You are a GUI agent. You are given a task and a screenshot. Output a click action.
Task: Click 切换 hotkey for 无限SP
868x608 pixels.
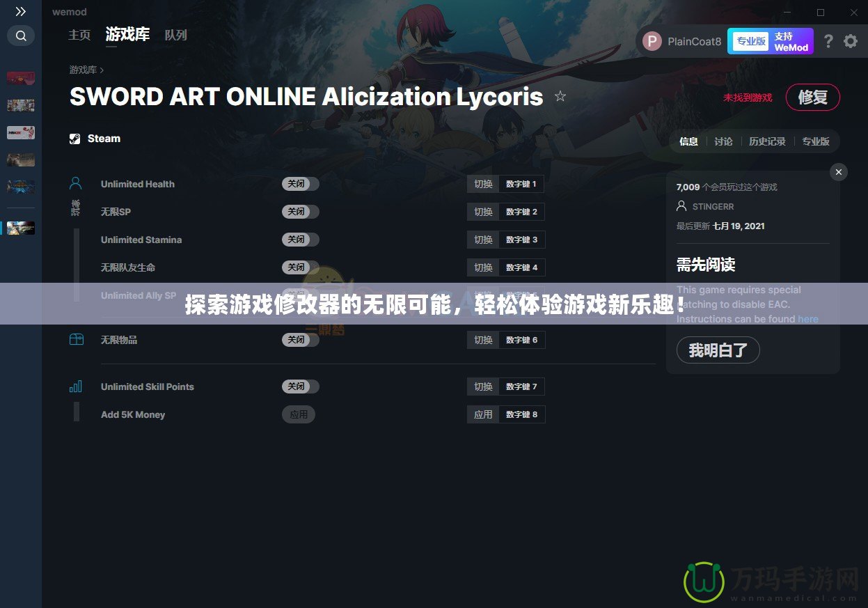tap(483, 212)
